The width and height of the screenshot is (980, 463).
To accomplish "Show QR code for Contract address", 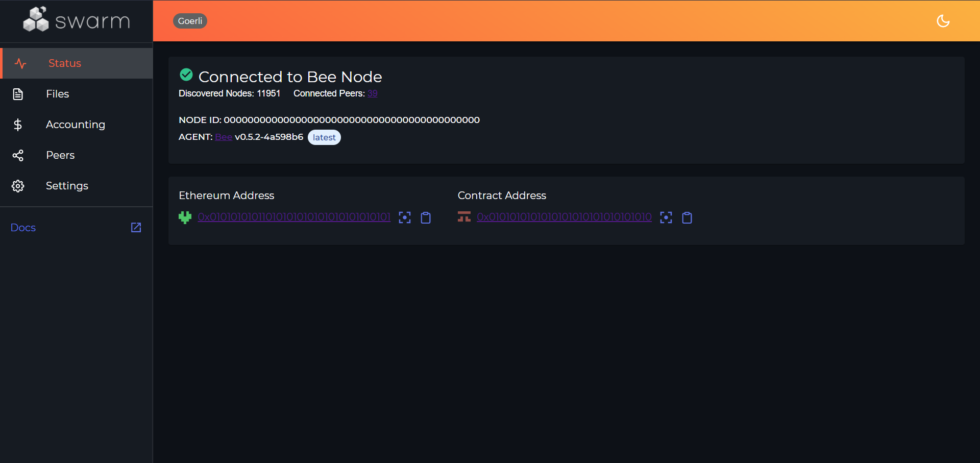I will [666, 218].
